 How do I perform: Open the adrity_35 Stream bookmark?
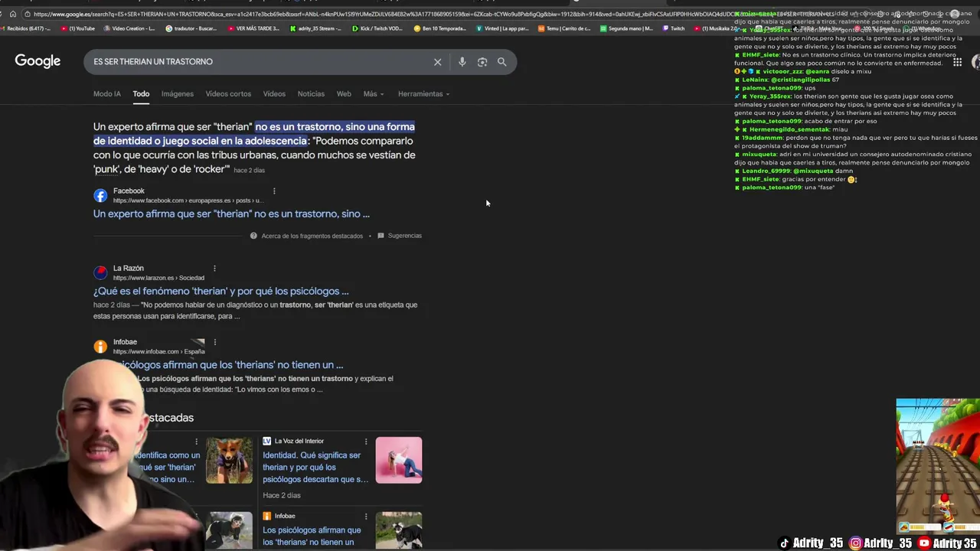tap(315, 28)
